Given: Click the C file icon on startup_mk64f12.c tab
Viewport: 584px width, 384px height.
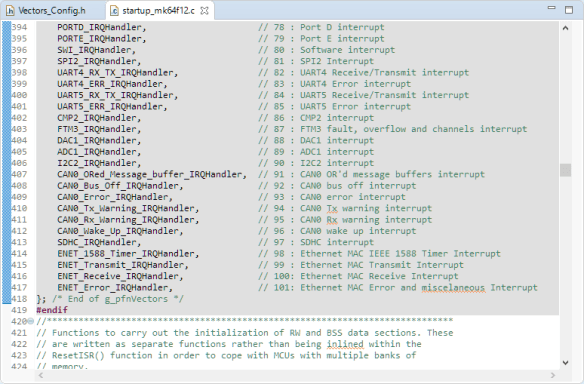Looking at the screenshot, I should point(114,11).
